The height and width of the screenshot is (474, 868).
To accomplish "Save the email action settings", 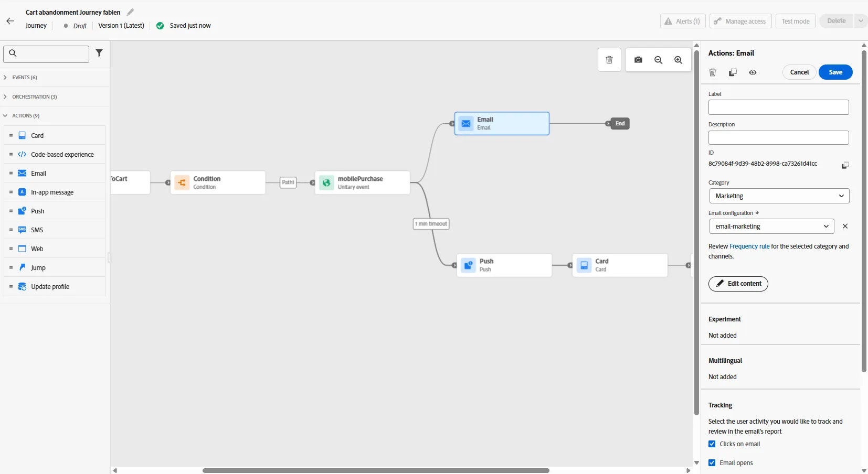I will pyautogui.click(x=835, y=72).
